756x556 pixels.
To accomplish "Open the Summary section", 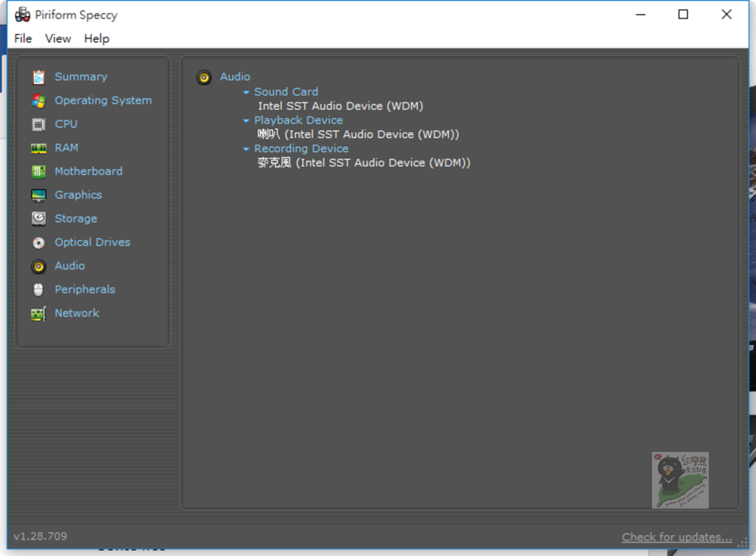I will pyautogui.click(x=81, y=77).
